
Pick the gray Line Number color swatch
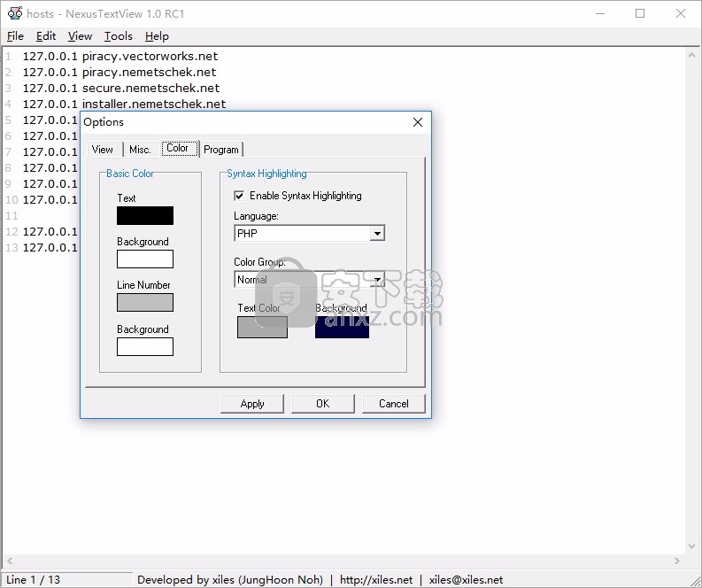145,302
